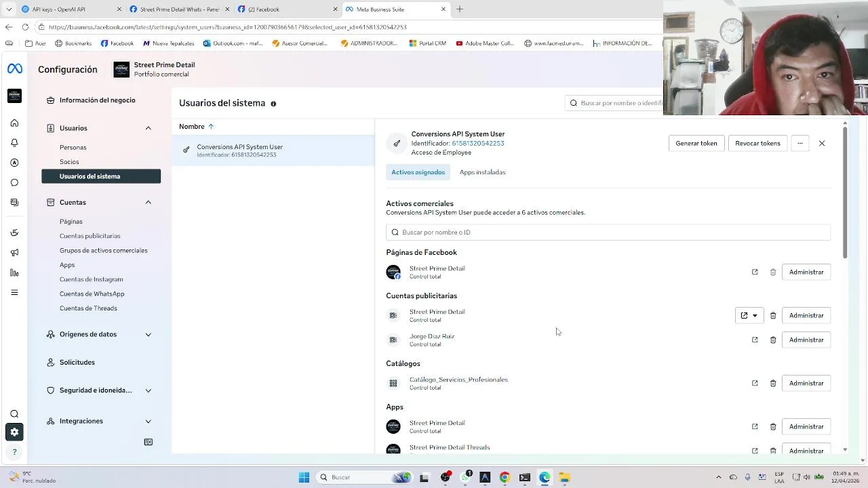
Task: Open the help question mark icon
Action: pyautogui.click(x=14, y=452)
